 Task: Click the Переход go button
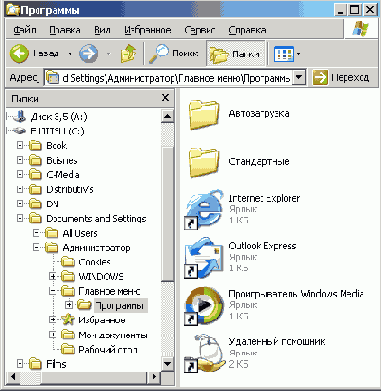(x=341, y=78)
